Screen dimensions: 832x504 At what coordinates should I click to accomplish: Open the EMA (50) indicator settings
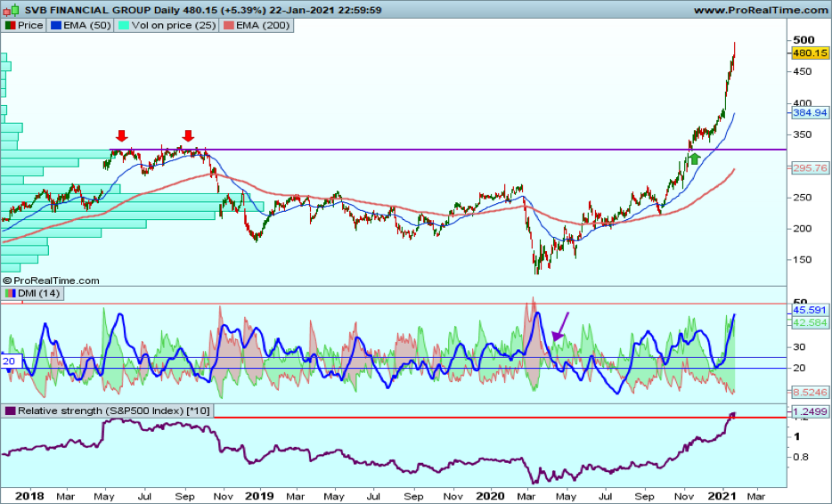(80, 26)
